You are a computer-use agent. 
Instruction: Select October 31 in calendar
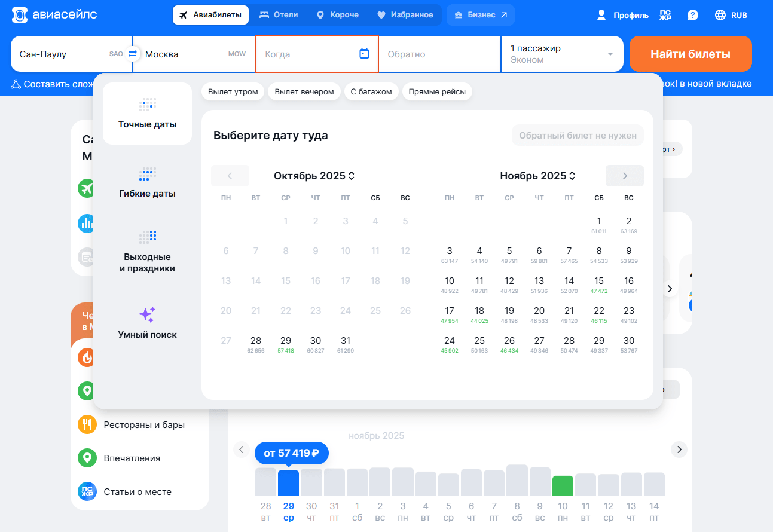[x=346, y=344]
